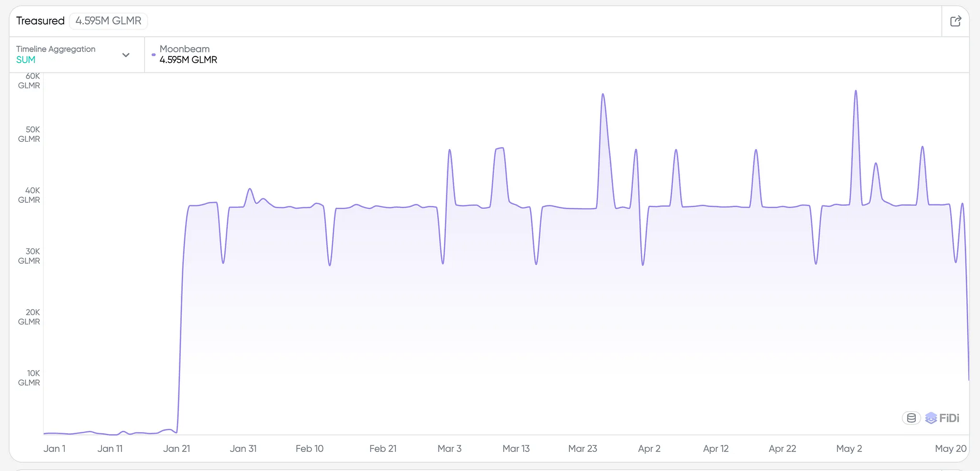Select the Moonbeam legend label
Image resolution: width=980 pixels, height=471 pixels.
(185, 49)
